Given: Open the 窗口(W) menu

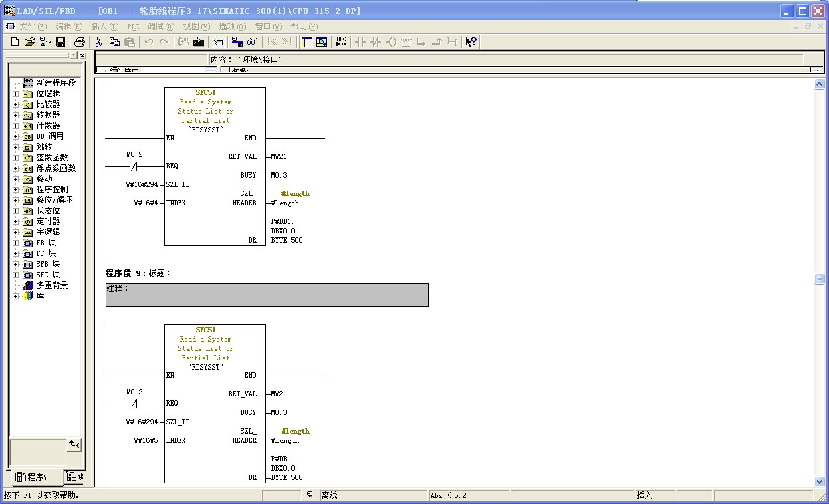Looking at the screenshot, I should point(268,27).
